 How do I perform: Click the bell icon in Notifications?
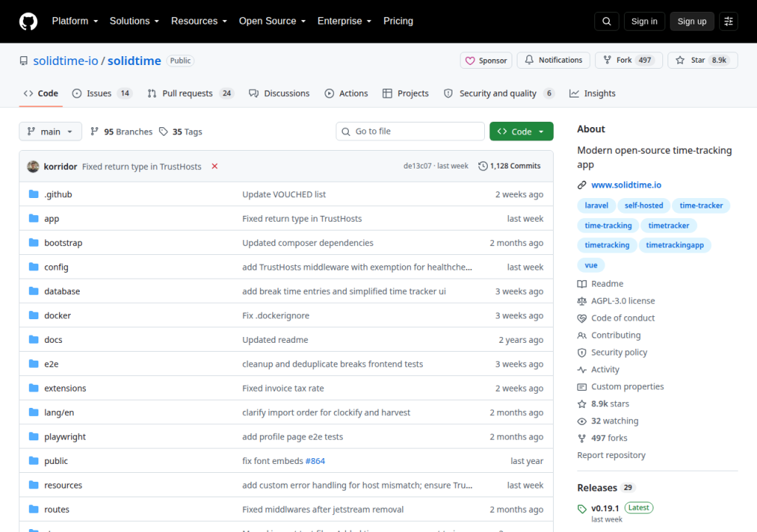coord(529,59)
